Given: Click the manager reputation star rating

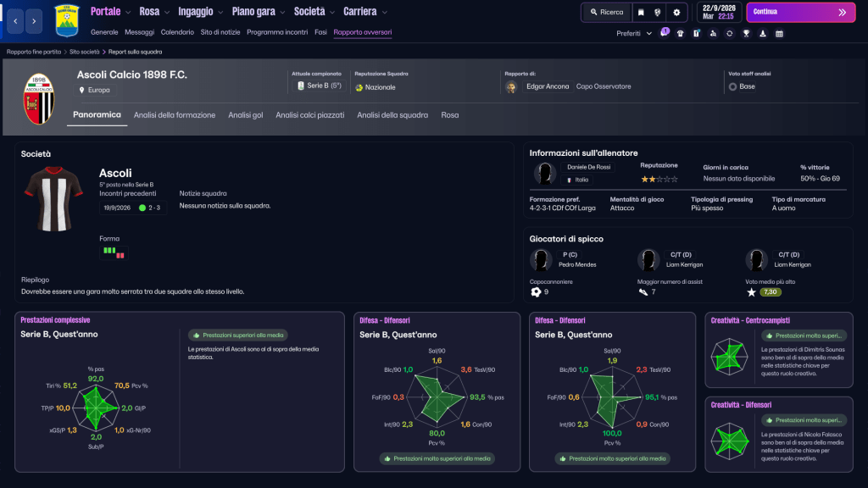Looking at the screenshot, I should (x=659, y=180).
